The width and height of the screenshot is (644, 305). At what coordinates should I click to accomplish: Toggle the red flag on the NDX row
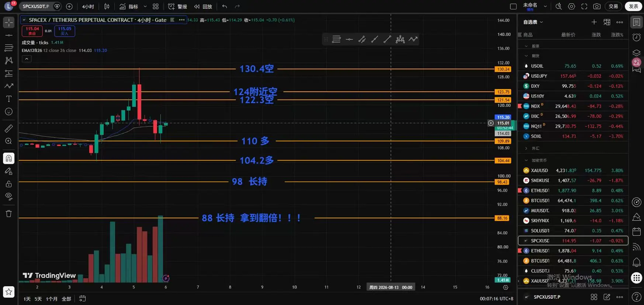click(520, 106)
